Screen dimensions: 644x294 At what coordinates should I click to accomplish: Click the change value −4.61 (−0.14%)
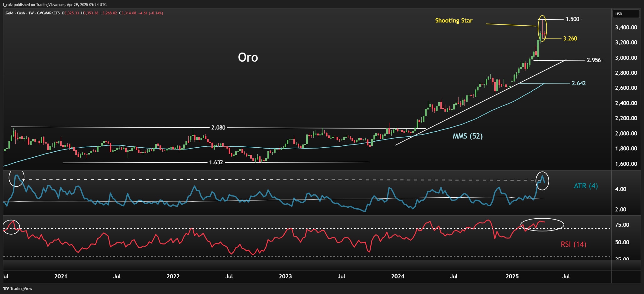click(151, 13)
